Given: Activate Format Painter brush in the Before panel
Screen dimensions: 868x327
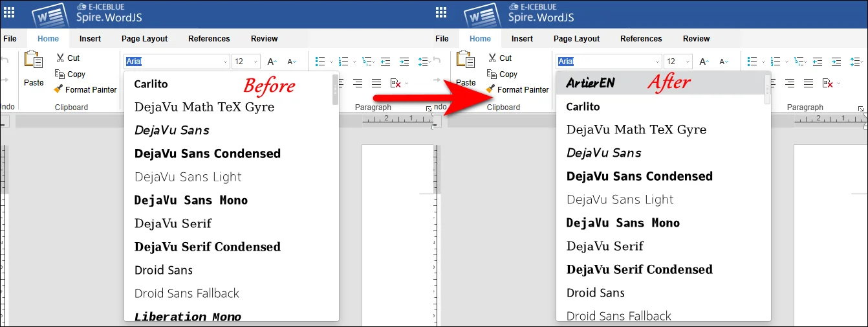Looking at the screenshot, I should (x=59, y=89).
